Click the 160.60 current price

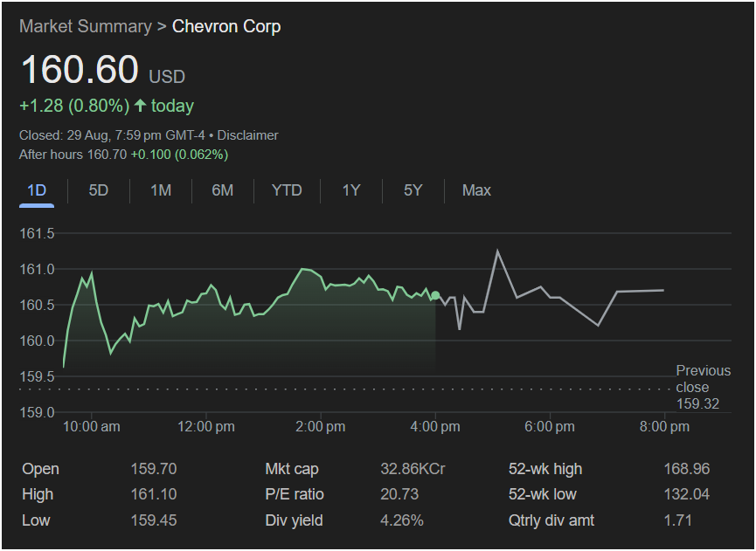[x=80, y=71]
